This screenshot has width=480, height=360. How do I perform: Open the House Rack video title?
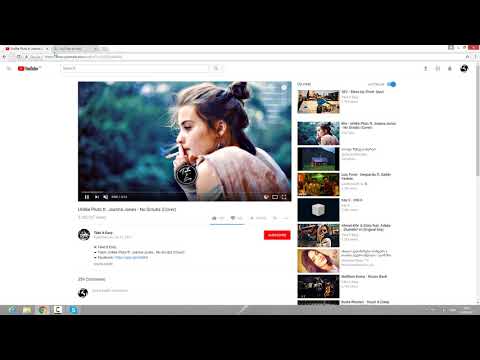[x=364, y=276]
